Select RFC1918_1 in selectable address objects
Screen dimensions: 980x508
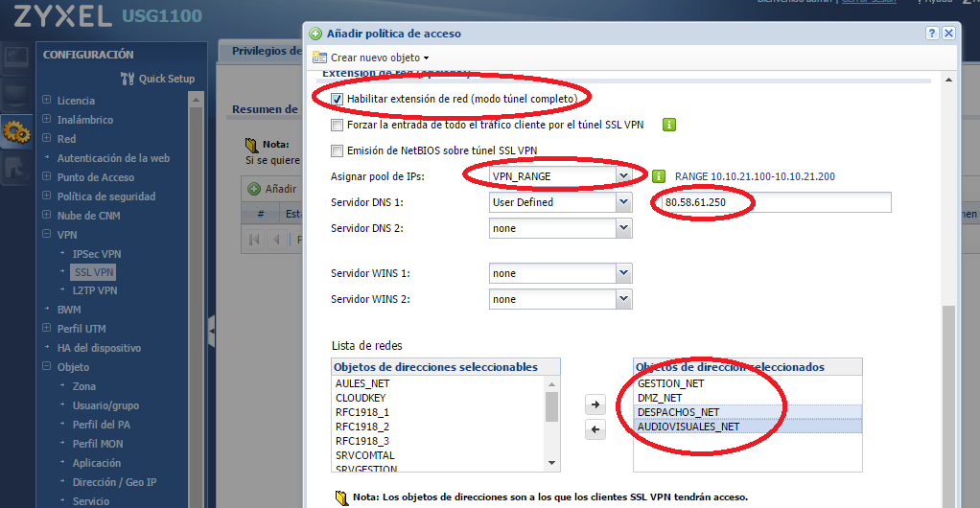coord(362,412)
